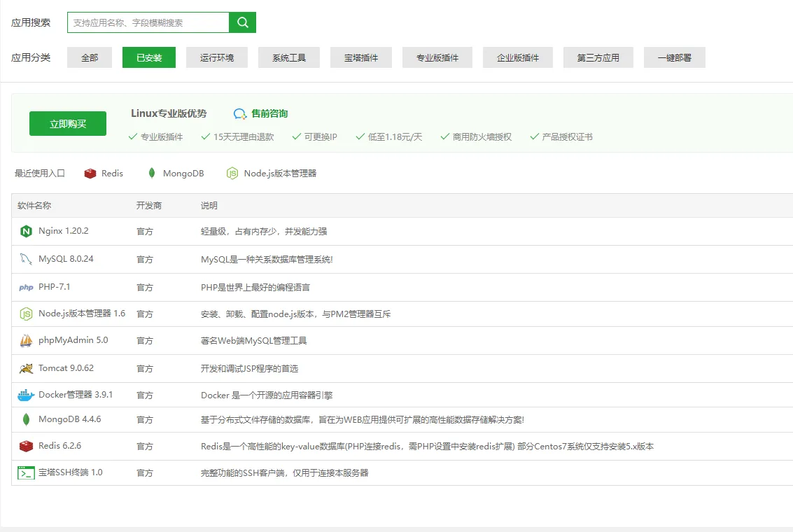Click description Docker 是一个开源的应用容器引擎
Viewport: 793px width, 532px height.
[267, 395]
